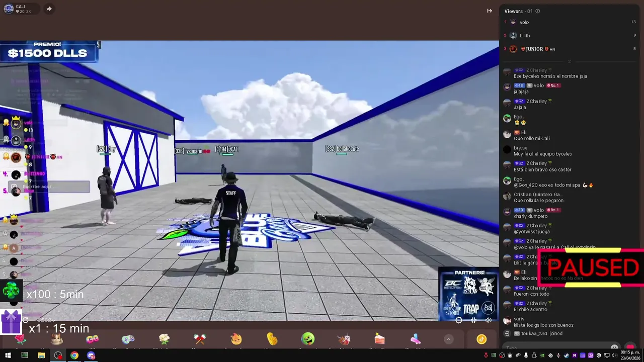Open File Explorer from the taskbar
Screen dimensions: 644x362
point(41,355)
